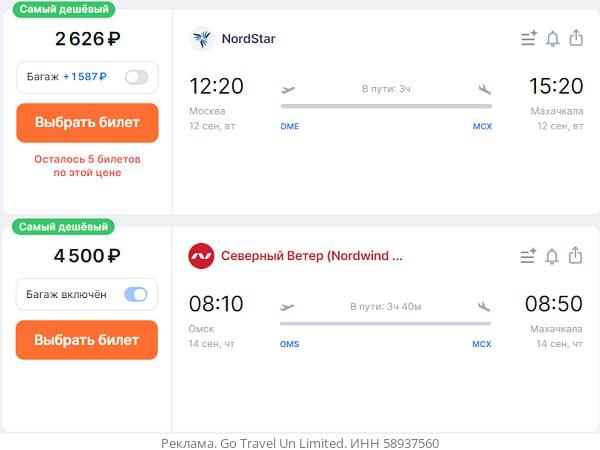Click the DME departure airport code
The image size is (600, 450).
click(x=290, y=127)
